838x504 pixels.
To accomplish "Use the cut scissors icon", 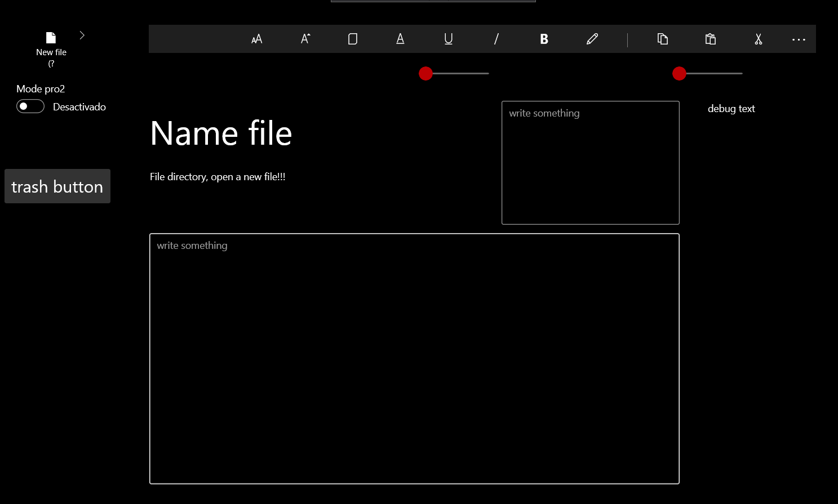I will click(x=758, y=39).
